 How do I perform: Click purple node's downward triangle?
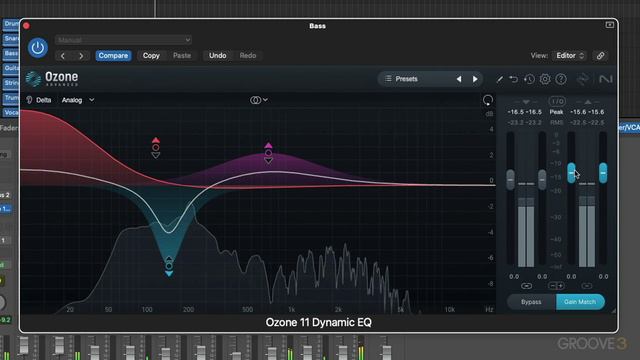click(268, 161)
